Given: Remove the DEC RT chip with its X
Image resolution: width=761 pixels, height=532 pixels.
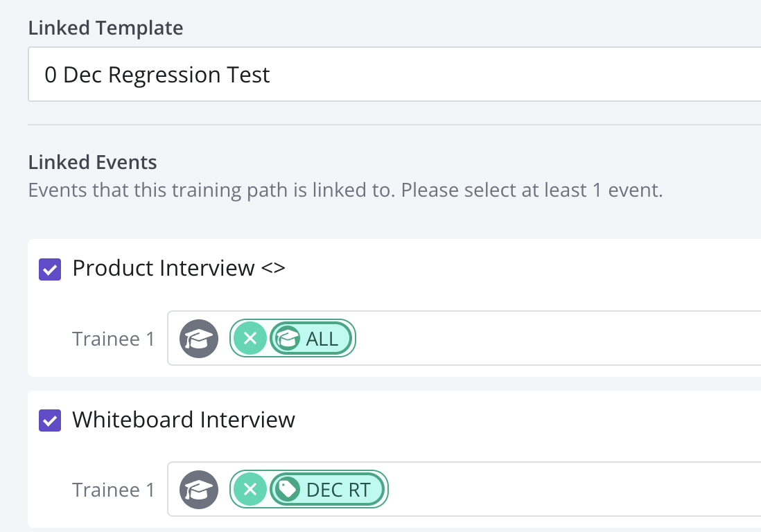Looking at the screenshot, I should coord(250,490).
